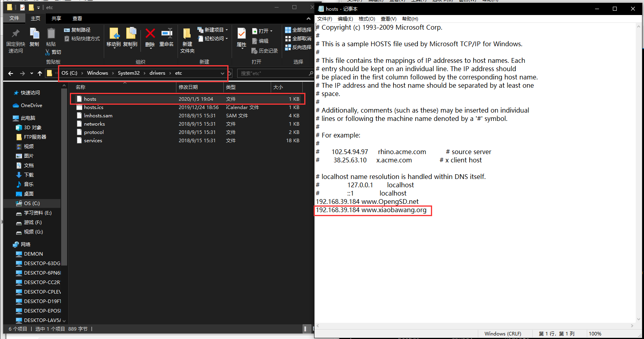Click New folder (新建文件夹) icon
Image resolution: width=644 pixels, height=339 pixels.
(x=187, y=34)
